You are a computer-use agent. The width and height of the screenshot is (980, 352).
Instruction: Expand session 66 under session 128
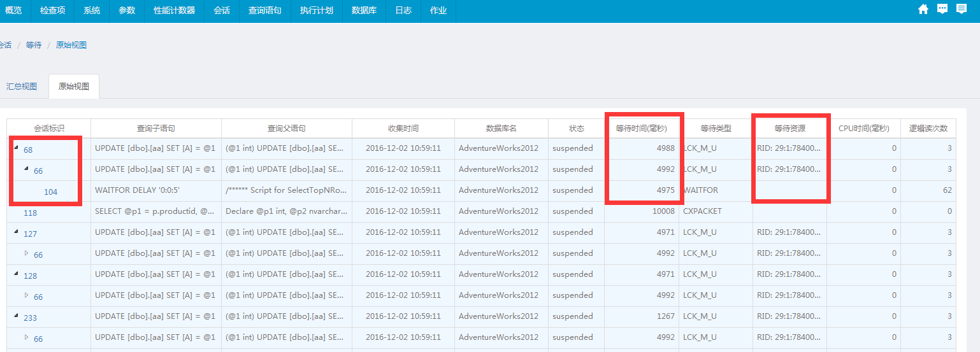[27, 295]
